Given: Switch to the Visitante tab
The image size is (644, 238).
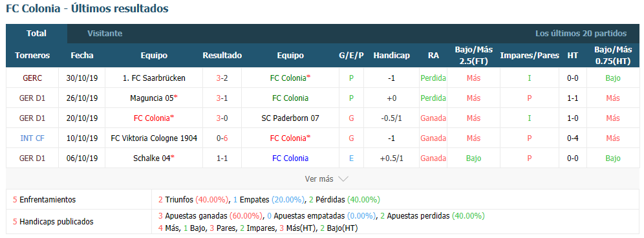Looking at the screenshot, I should 105,34.
